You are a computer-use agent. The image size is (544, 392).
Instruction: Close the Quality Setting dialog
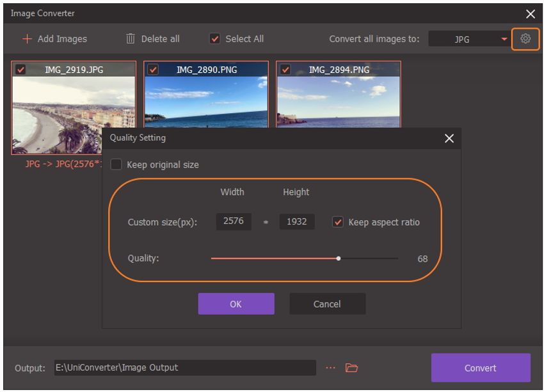click(449, 138)
